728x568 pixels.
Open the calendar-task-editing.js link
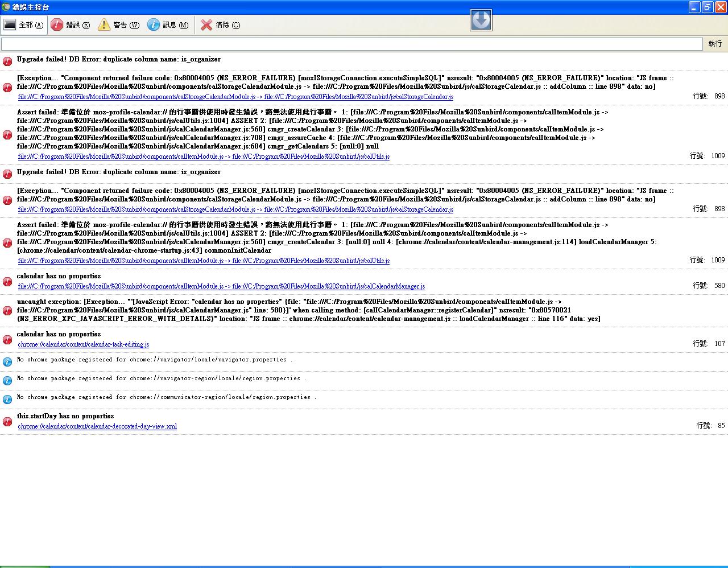[x=84, y=344]
